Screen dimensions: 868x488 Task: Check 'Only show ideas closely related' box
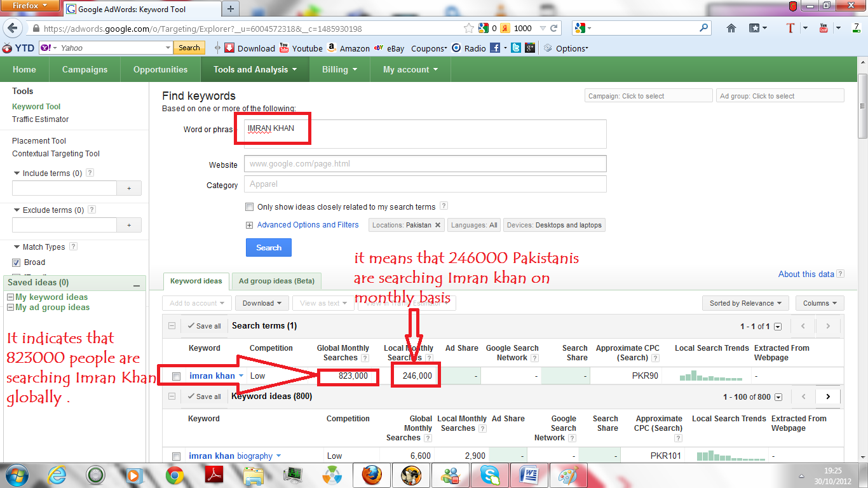(x=250, y=207)
